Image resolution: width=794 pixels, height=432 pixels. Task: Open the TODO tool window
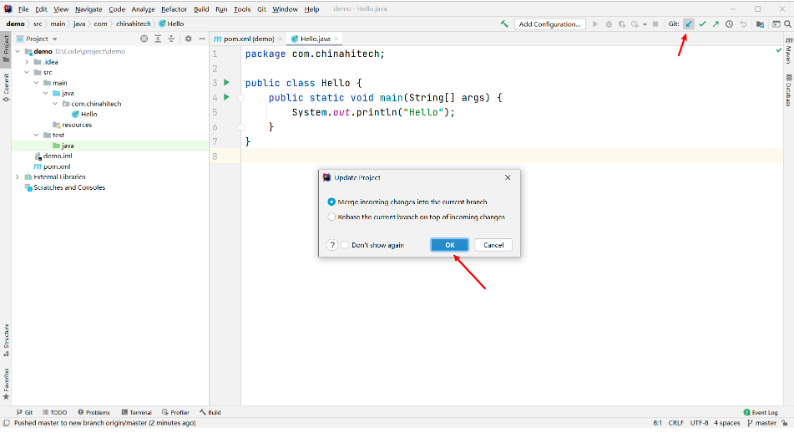coord(55,412)
